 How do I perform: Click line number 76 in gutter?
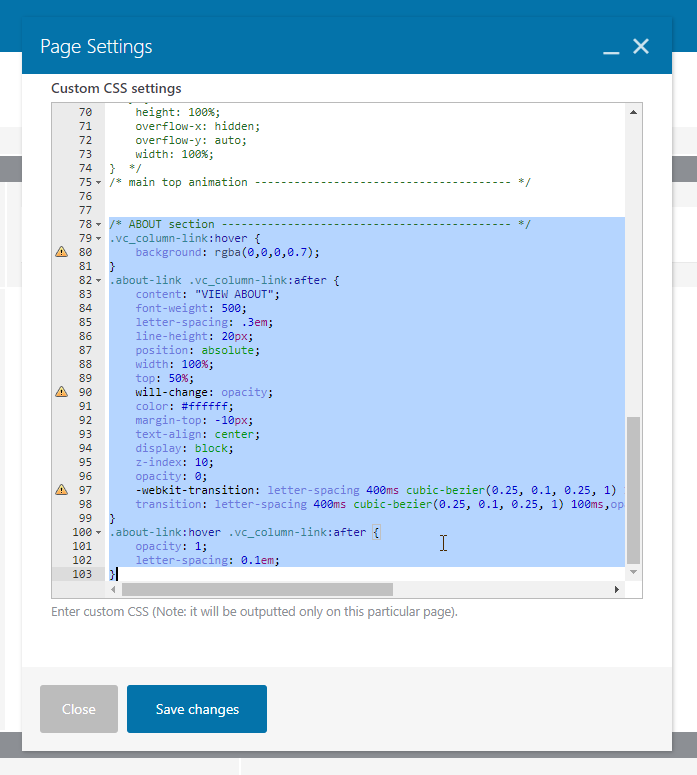click(86, 196)
